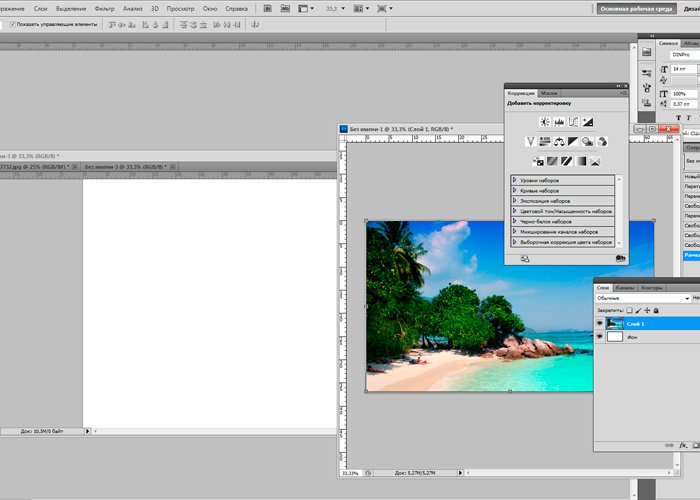Open the blend mode dropdown Обычные
Viewport: 700px width, 500px height.
pos(641,298)
